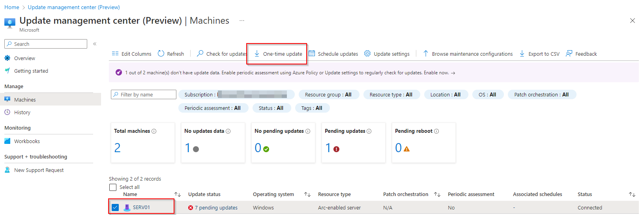Open the Subscription filter
The width and height of the screenshot is (644, 215).
click(x=236, y=94)
